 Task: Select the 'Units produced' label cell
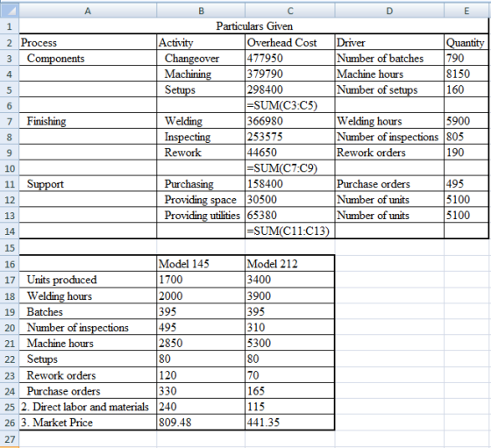point(88,280)
